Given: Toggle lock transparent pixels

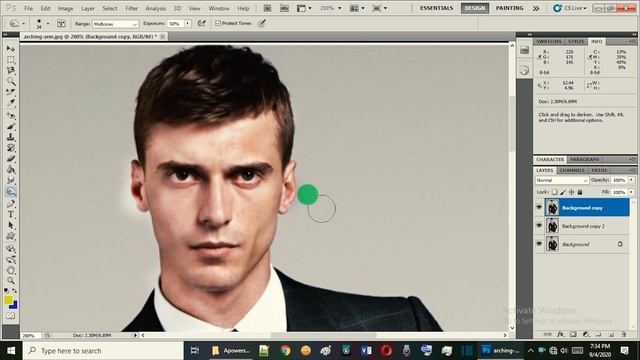Looking at the screenshot, I should 554,192.
